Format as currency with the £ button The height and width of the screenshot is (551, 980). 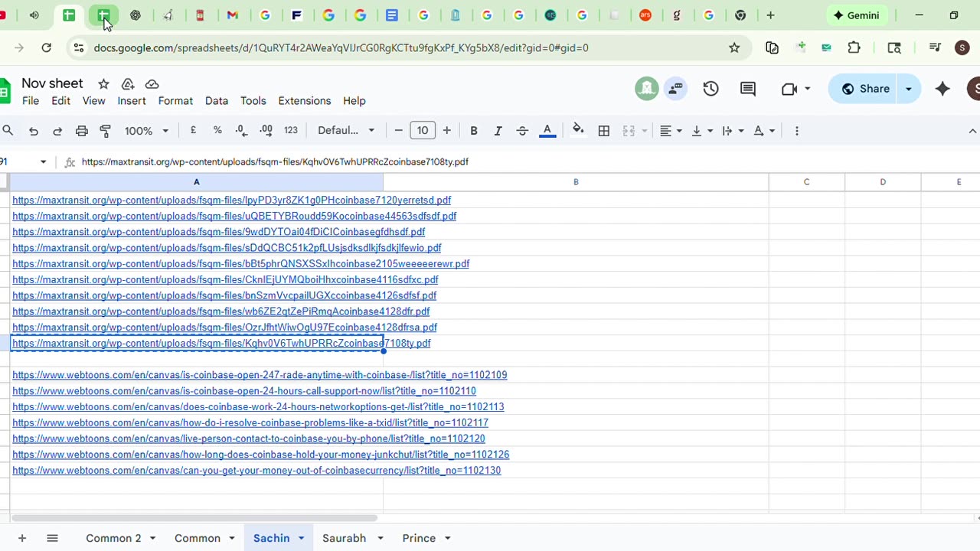click(193, 130)
